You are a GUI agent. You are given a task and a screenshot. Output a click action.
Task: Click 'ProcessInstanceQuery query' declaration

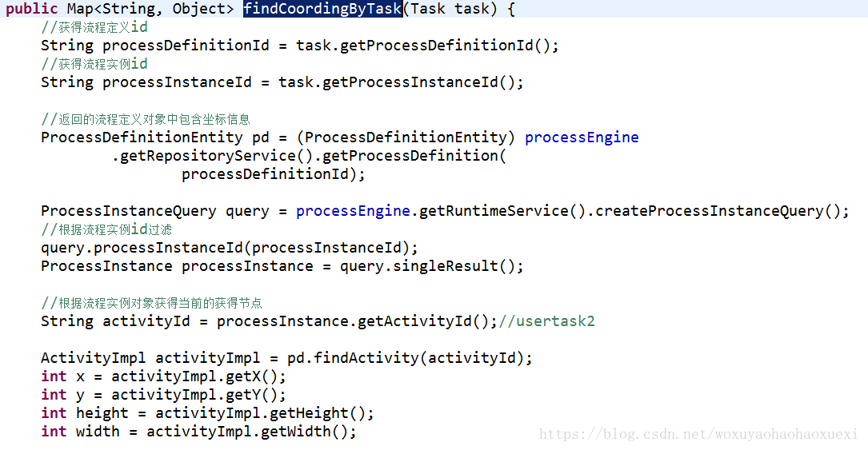click(155, 211)
